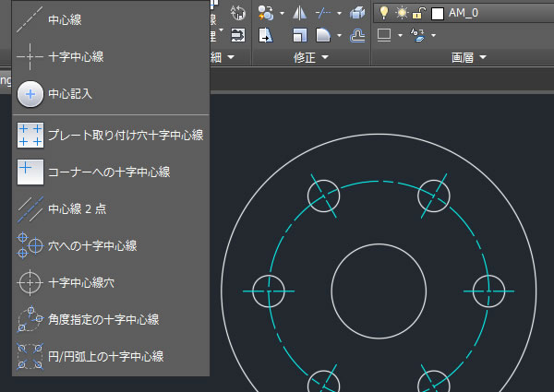Choose コーナーへの十字中心線

tap(111, 172)
